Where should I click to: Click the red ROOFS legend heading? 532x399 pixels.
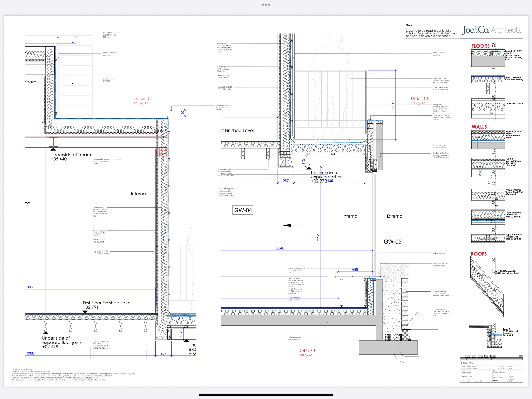tap(479, 254)
